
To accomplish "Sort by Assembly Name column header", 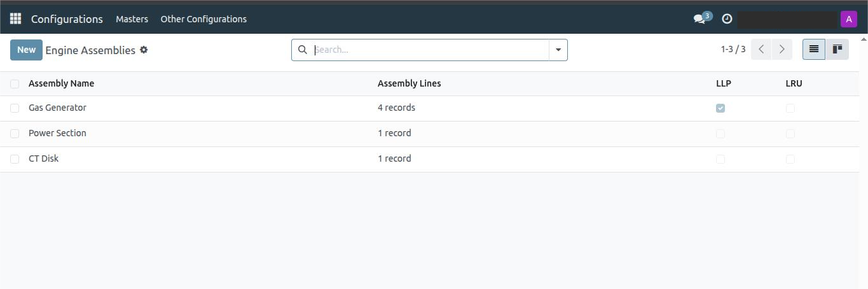I will (x=61, y=83).
